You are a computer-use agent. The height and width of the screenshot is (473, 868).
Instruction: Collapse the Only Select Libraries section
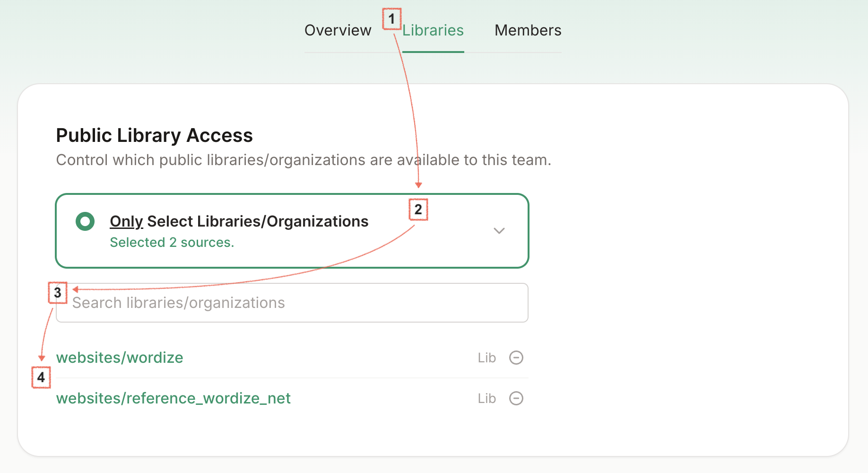click(499, 231)
